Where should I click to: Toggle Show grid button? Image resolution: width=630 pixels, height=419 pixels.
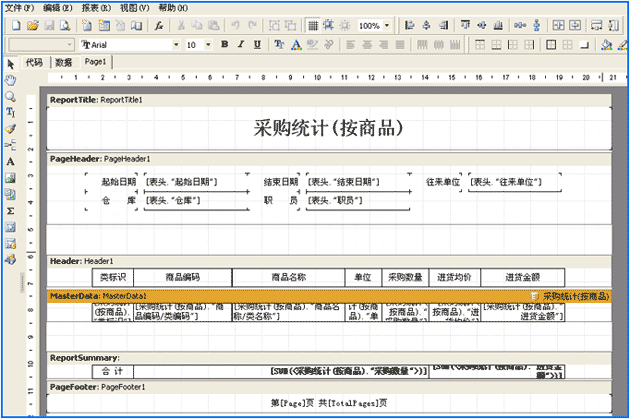tap(313, 25)
